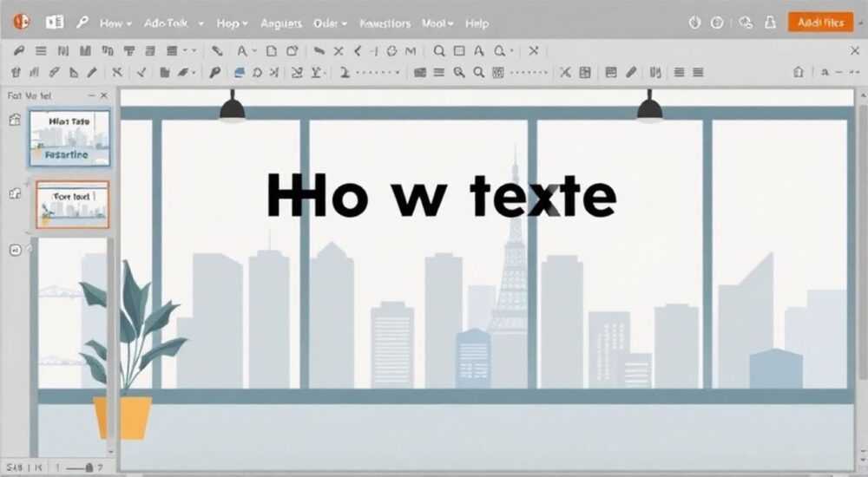Click the slide icon beside second thumbnail

pos(15,193)
